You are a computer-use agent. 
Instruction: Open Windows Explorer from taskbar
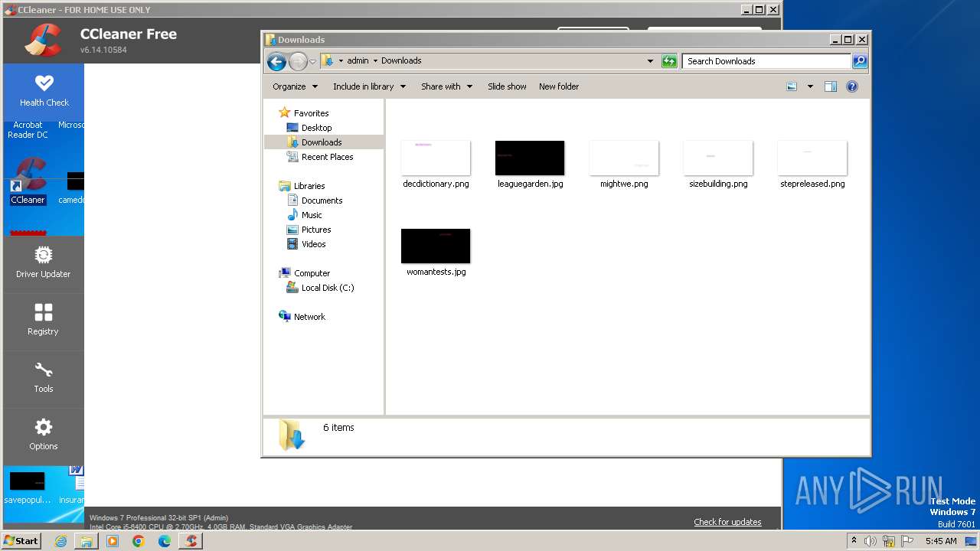[x=87, y=541]
